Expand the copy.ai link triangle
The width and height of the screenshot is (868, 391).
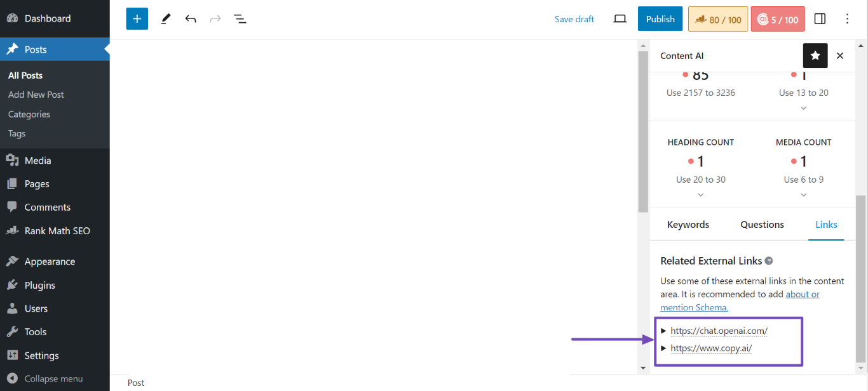tap(664, 348)
